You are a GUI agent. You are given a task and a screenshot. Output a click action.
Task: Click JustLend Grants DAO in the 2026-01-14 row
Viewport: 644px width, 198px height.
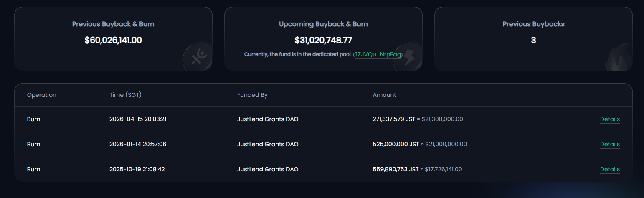[268, 144]
